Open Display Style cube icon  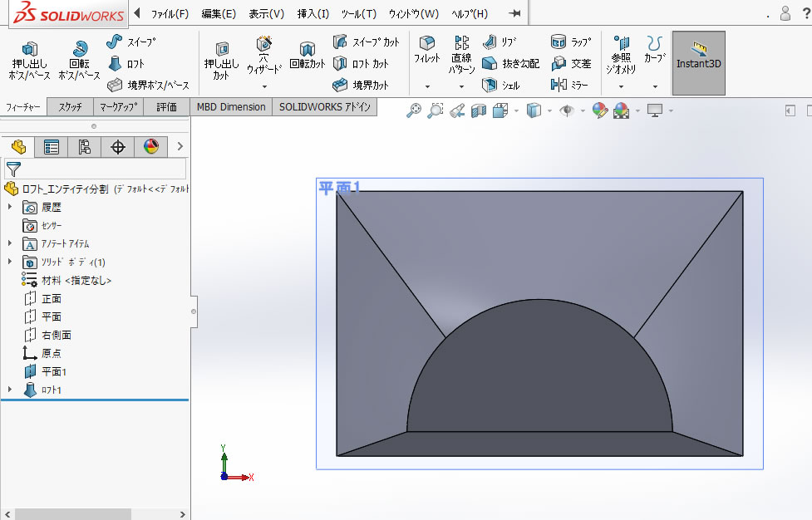pyautogui.click(x=534, y=110)
